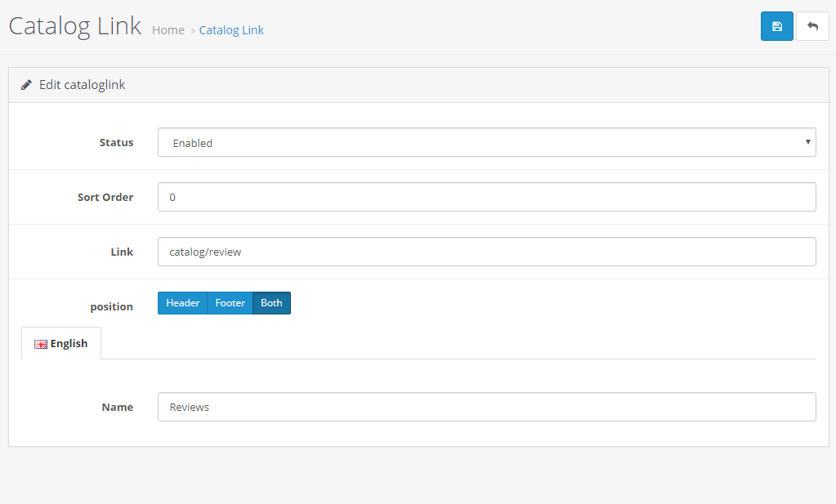Viewport: 836px width, 504px height.
Task: Click the position label text
Action: click(x=111, y=307)
